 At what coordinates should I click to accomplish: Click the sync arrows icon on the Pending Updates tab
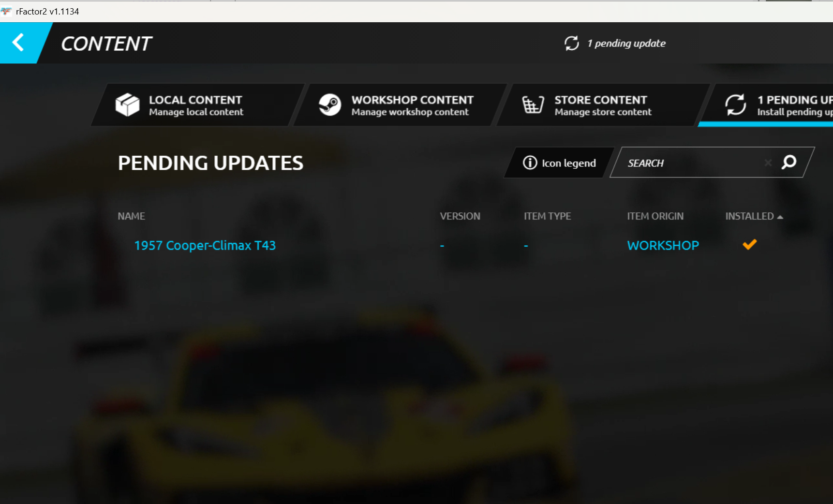pos(735,104)
